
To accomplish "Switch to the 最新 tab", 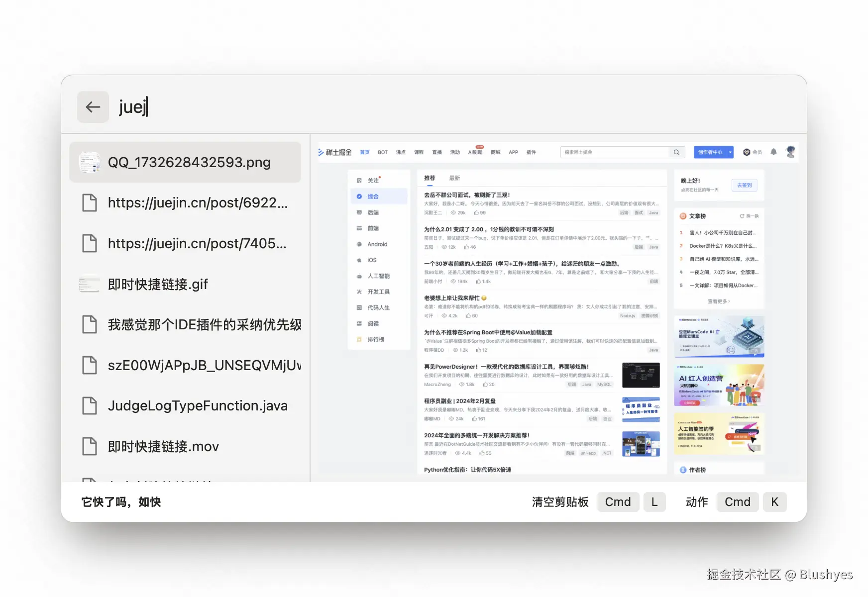I will coord(454,178).
